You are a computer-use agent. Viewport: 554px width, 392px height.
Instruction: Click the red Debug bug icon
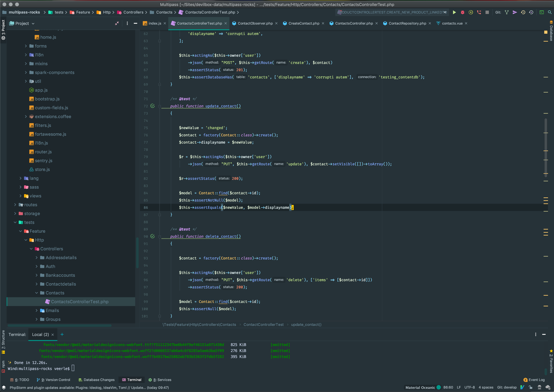(x=462, y=12)
